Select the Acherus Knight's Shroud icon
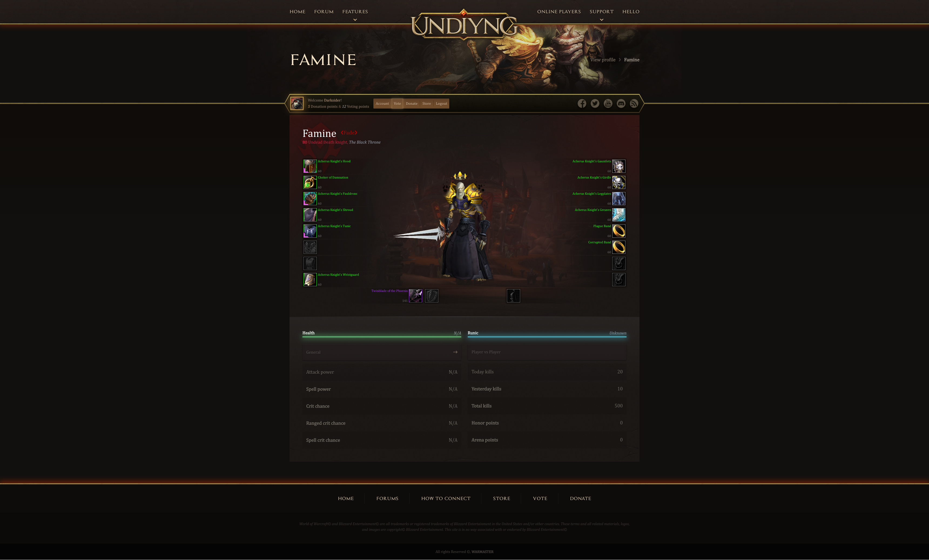Screen dimensions: 929x560 [310, 215]
